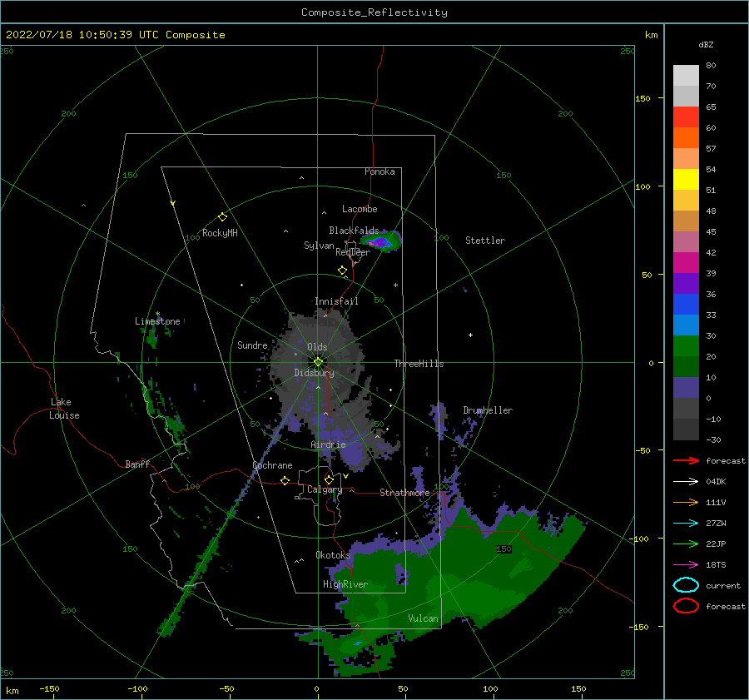Select the red forecast ellipse legend icon
The height and width of the screenshot is (700, 749).
tap(686, 606)
